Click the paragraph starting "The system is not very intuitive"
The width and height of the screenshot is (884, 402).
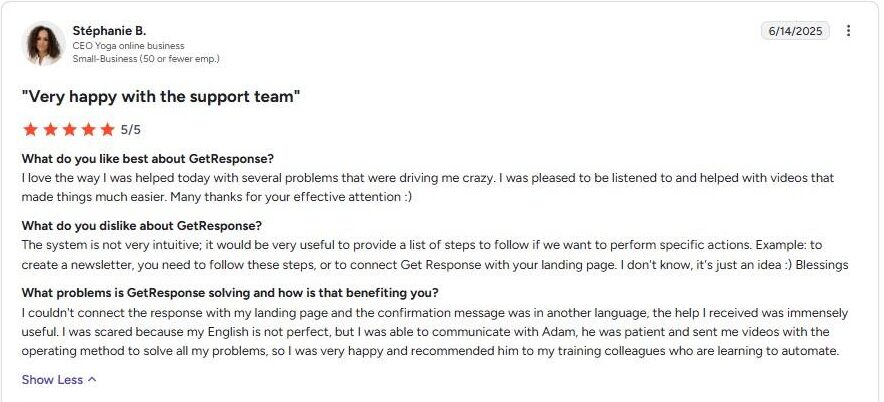pos(435,255)
